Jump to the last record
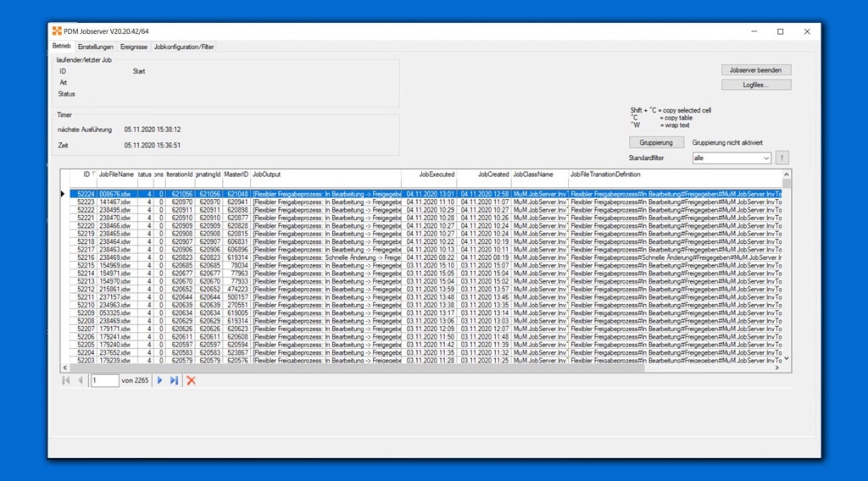868x481 pixels. click(x=174, y=380)
